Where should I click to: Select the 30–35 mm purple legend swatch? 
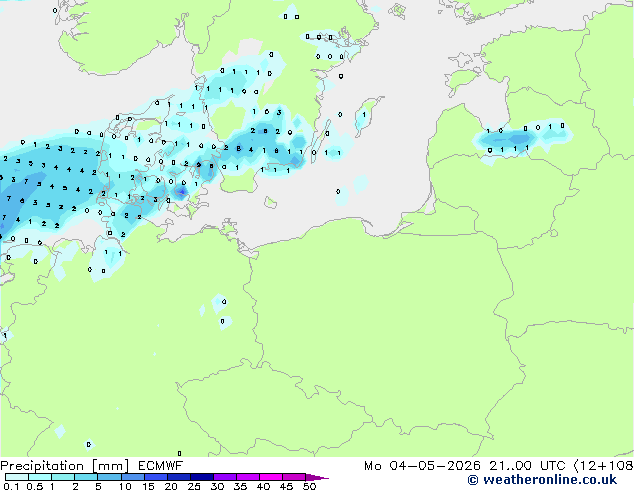point(224,477)
